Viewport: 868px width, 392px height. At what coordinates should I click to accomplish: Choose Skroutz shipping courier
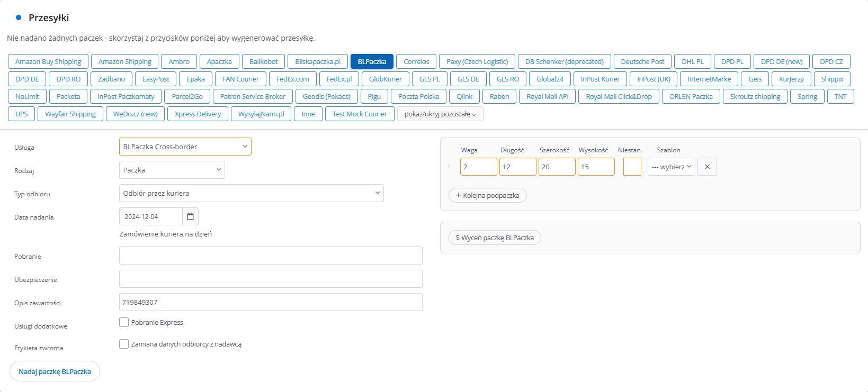click(x=755, y=96)
